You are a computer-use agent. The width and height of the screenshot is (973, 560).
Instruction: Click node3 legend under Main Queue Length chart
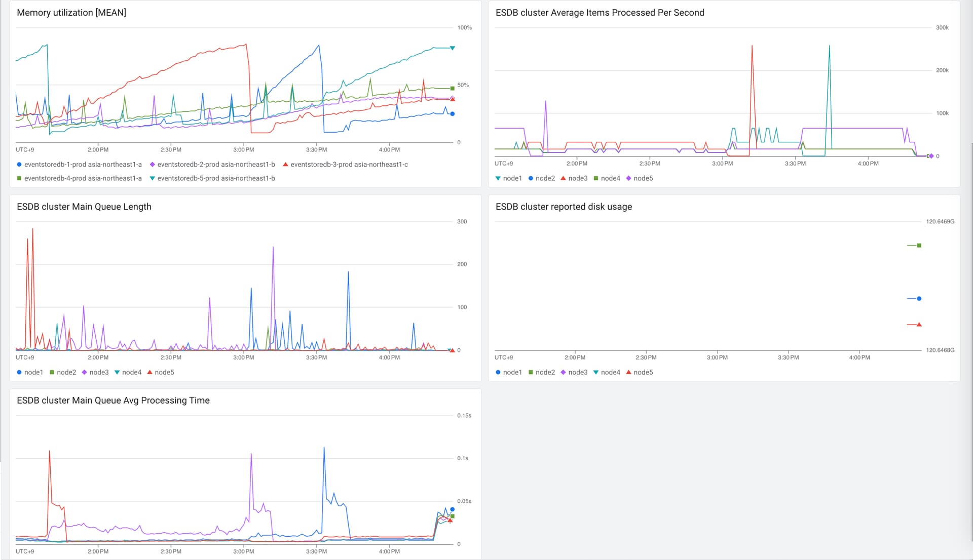95,372
